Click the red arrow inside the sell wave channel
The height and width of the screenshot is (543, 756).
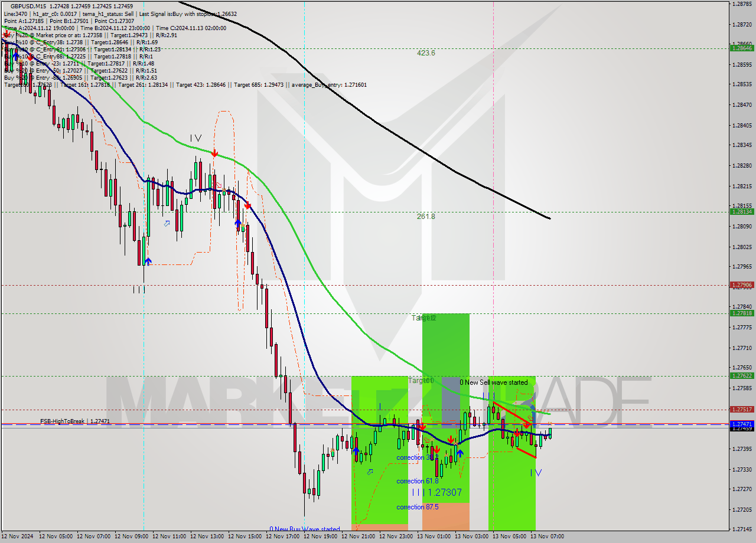[x=526, y=424]
